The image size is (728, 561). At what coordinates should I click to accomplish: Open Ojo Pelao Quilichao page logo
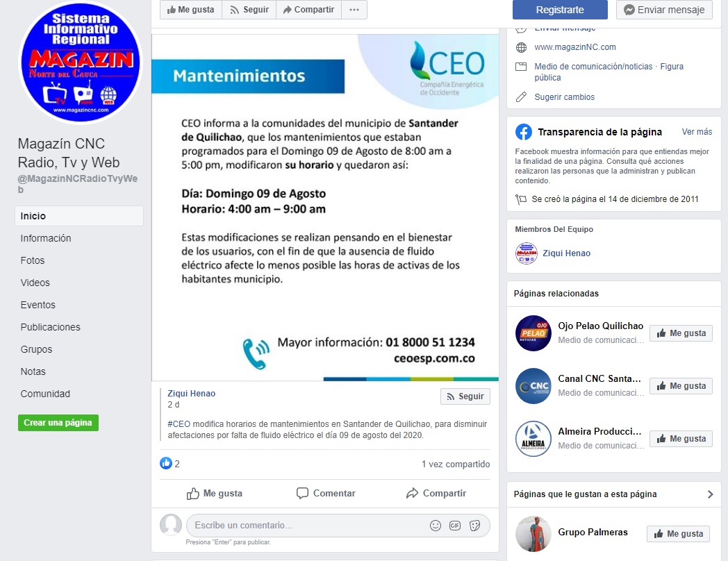(533, 333)
